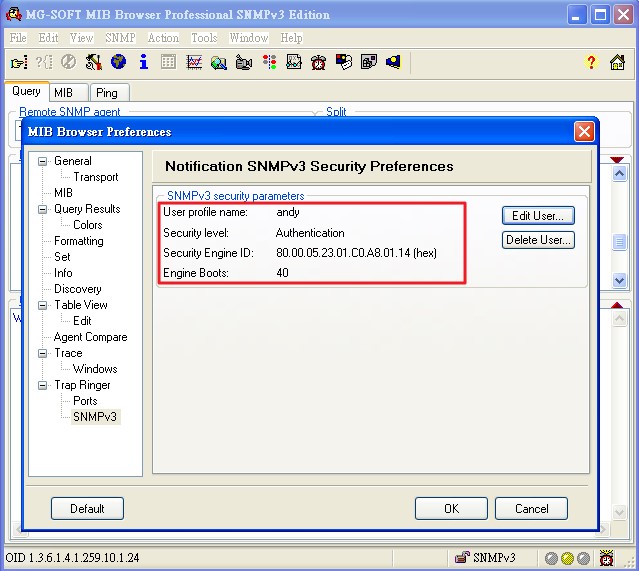
Task: Click the upper pane scroll down arrow
Action: coord(619,280)
